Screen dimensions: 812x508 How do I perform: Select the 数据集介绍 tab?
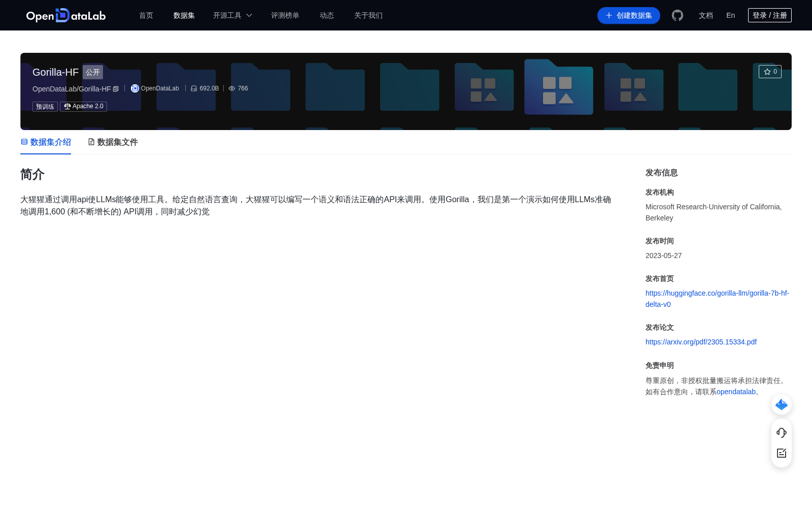click(x=46, y=142)
